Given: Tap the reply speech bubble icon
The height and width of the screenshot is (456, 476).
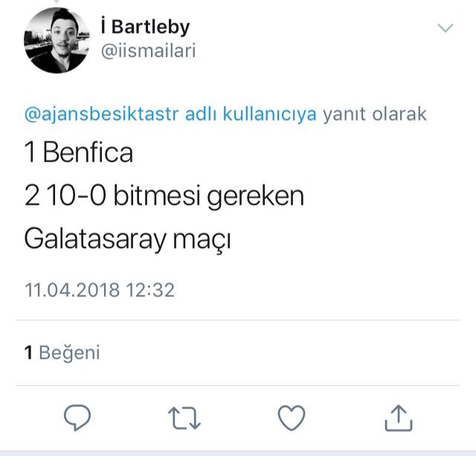Looking at the screenshot, I should (77, 418).
